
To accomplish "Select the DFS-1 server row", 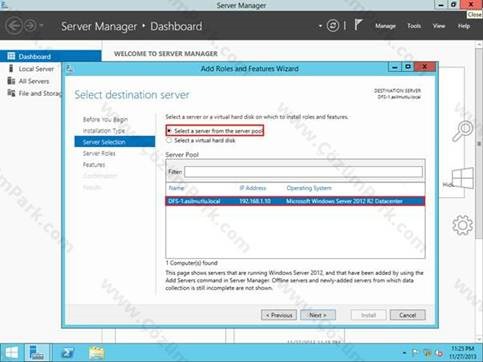I will click(x=295, y=201).
